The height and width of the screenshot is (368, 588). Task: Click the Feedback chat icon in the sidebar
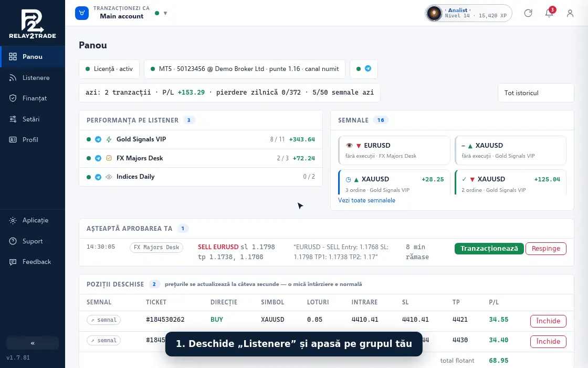coord(13,262)
